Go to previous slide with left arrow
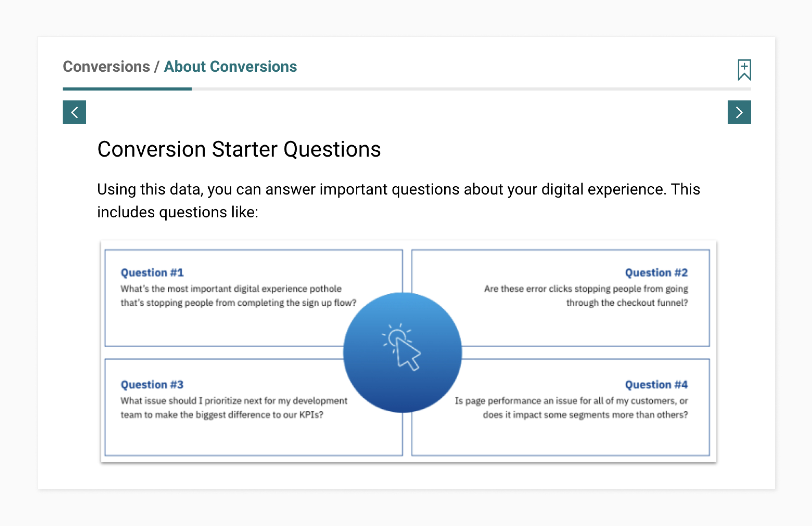This screenshot has height=526, width=812. (x=74, y=112)
